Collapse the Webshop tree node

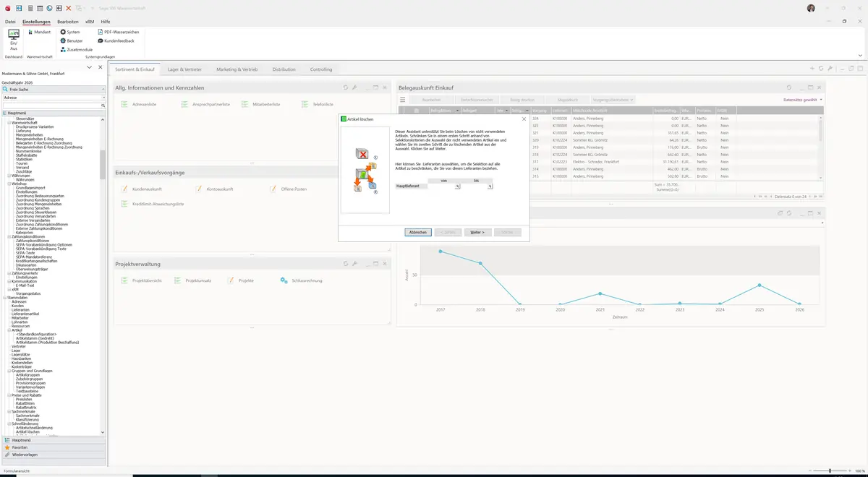coord(9,184)
